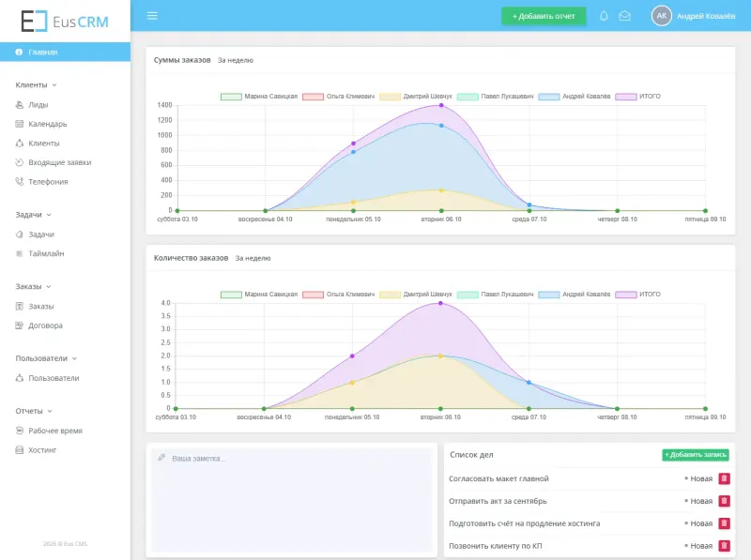751x560 pixels.
Task: Toggle Андрей Ковалёв in Суммы заказов legend
Action: pos(575,97)
